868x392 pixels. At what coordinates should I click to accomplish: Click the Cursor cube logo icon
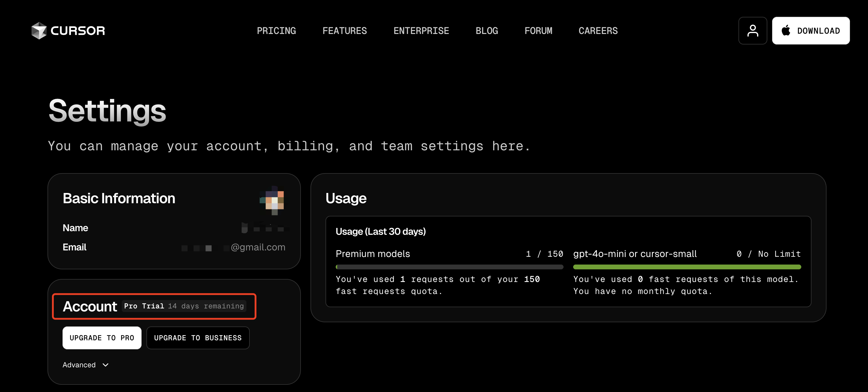coord(39,31)
